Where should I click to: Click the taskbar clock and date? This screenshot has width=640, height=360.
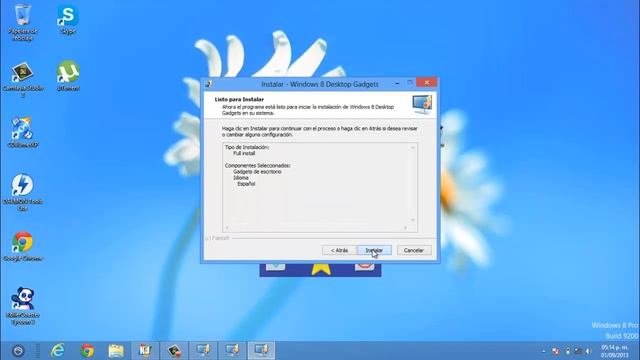point(615,351)
